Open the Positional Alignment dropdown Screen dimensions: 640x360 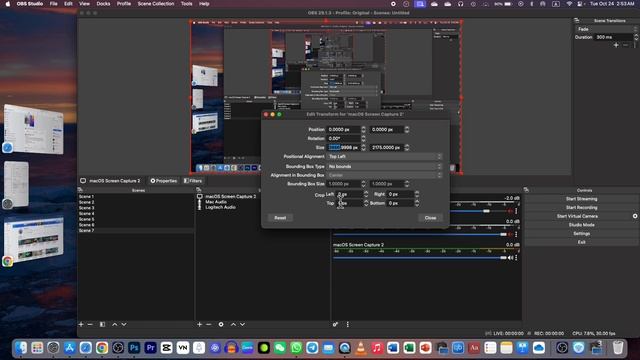tap(384, 156)
